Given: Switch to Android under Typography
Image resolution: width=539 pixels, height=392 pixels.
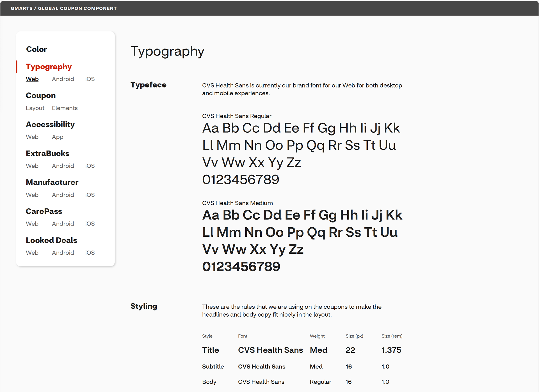Looking at the screenshot, I should (63, 79).
